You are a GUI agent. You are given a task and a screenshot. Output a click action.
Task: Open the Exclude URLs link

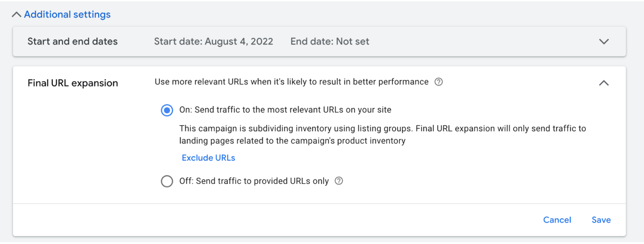pos(208,157)
